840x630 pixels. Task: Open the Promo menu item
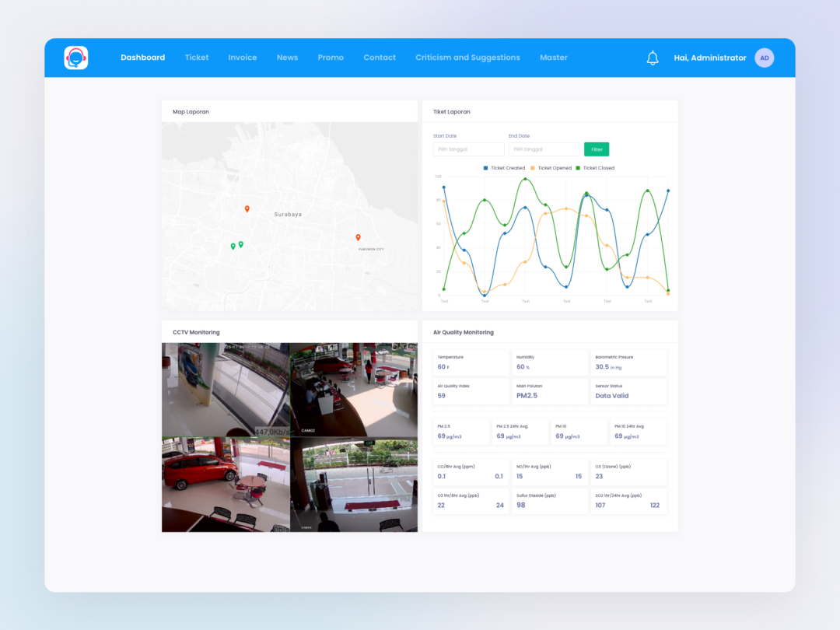(x=331, y=58)
